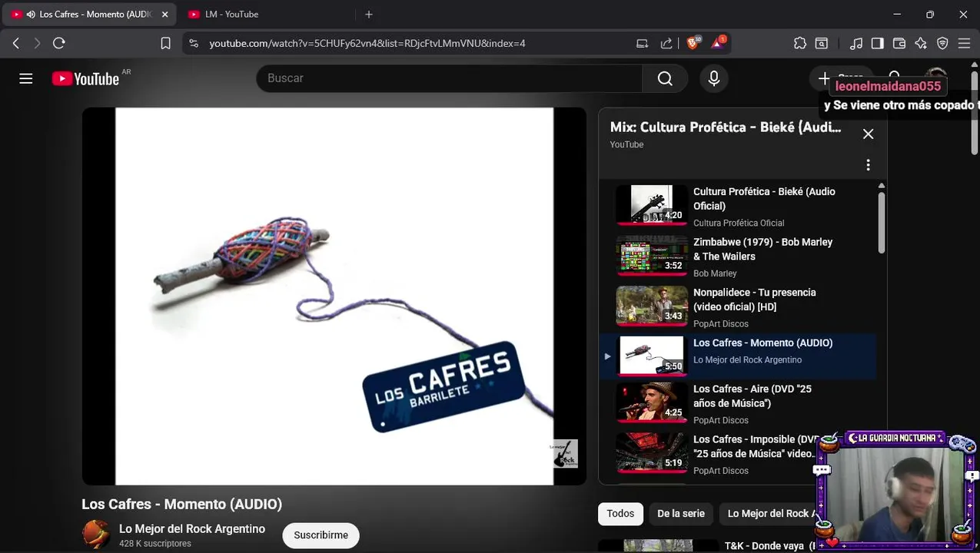Open the Create (Crear) plus button
The height and width of the screenshot is (553, 980).
coord(842,78)
